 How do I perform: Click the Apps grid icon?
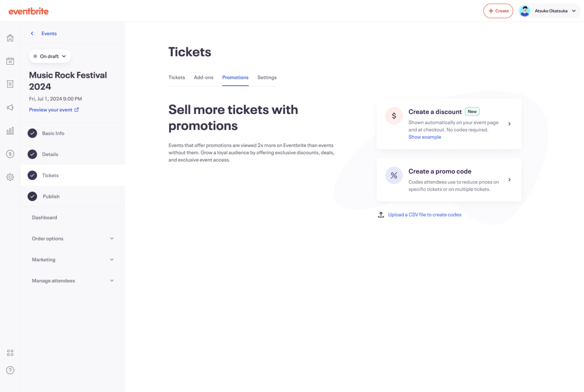tap(10, 352)
